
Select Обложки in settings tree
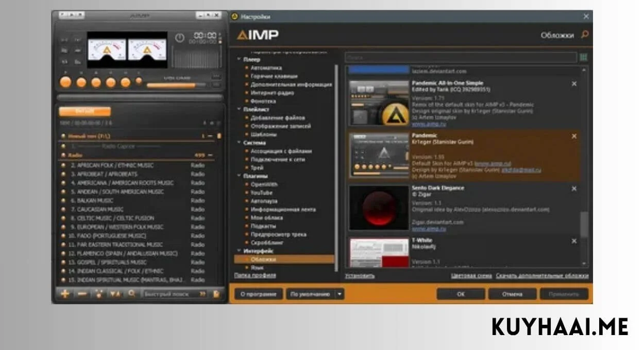tap(284, 259)
